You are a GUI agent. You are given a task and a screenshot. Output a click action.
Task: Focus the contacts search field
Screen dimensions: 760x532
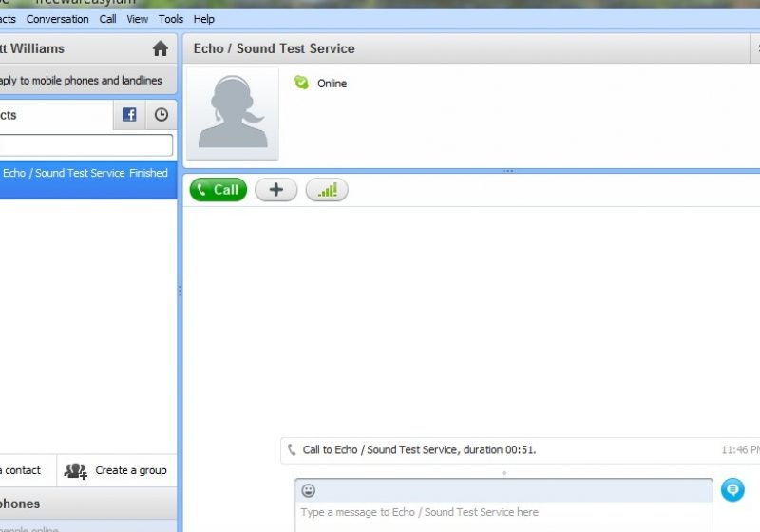(86, 144)
